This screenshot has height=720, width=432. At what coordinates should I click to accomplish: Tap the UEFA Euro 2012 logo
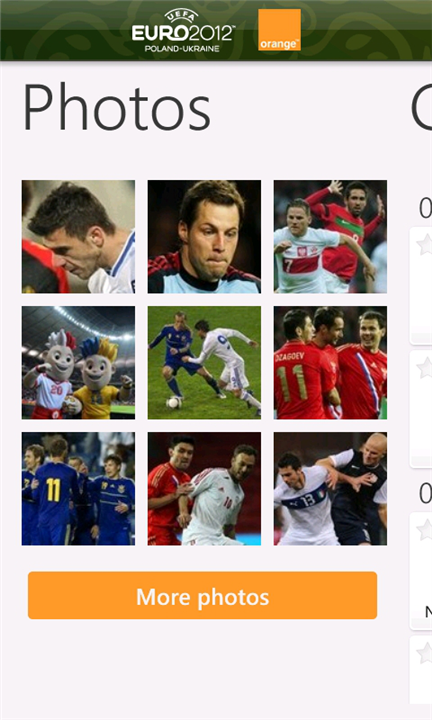click(x=183, y=30)
